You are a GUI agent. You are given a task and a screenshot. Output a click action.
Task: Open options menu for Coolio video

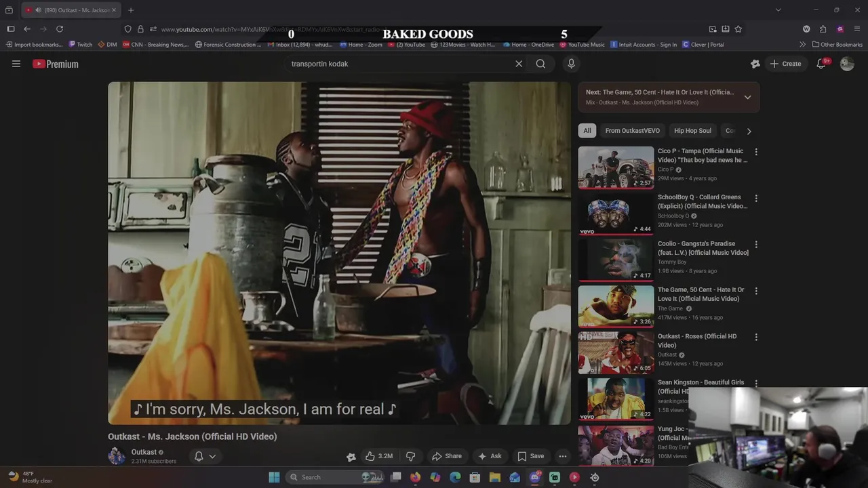pos(756,244)
